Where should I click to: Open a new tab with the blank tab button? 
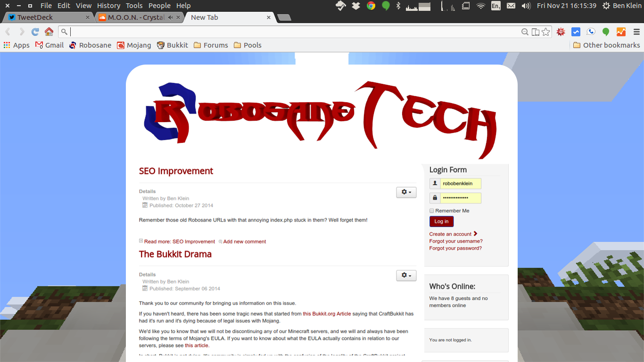point(284,17)
